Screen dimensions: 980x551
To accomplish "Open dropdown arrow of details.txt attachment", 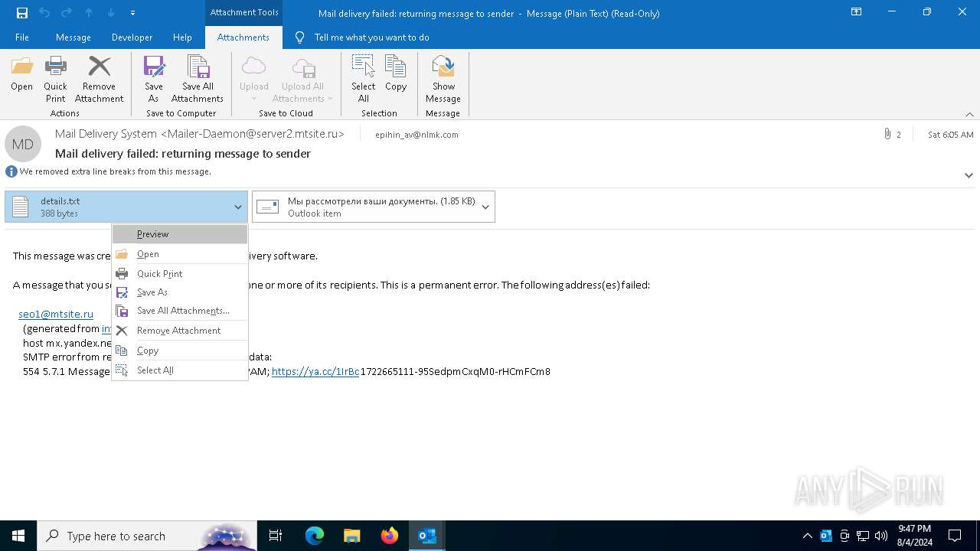I will [x=238, y=207].
